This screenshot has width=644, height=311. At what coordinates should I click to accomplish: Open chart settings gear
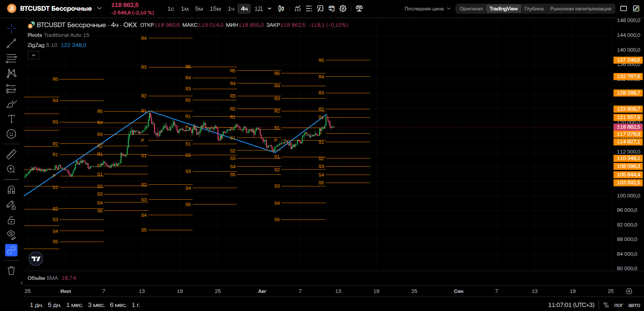(x=343, y=9)
